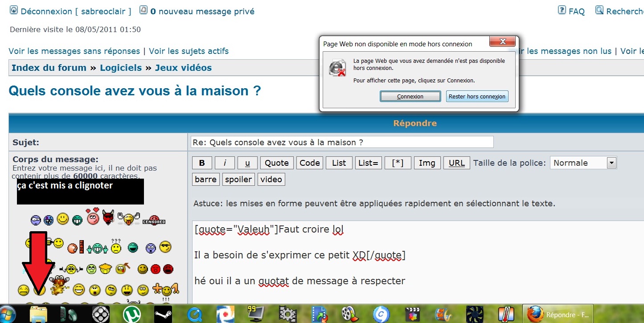Open the Windows Start menu

click(x=8, y=314)
